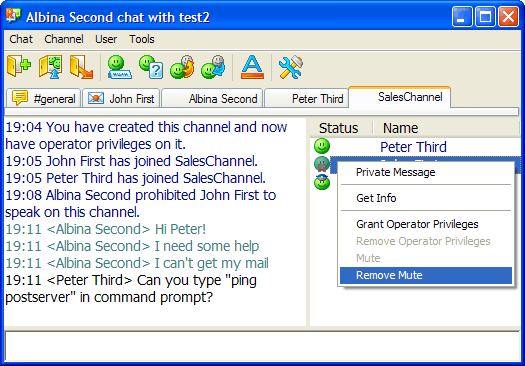Click "Peter Third has joined SalesChannel" line

click(x=136, y=178)
